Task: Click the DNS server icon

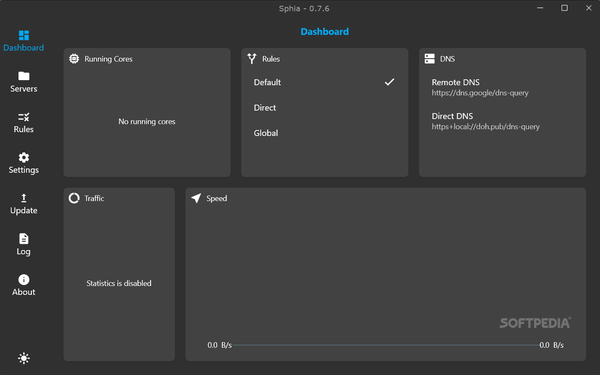Action: click(x=430, y=59)
